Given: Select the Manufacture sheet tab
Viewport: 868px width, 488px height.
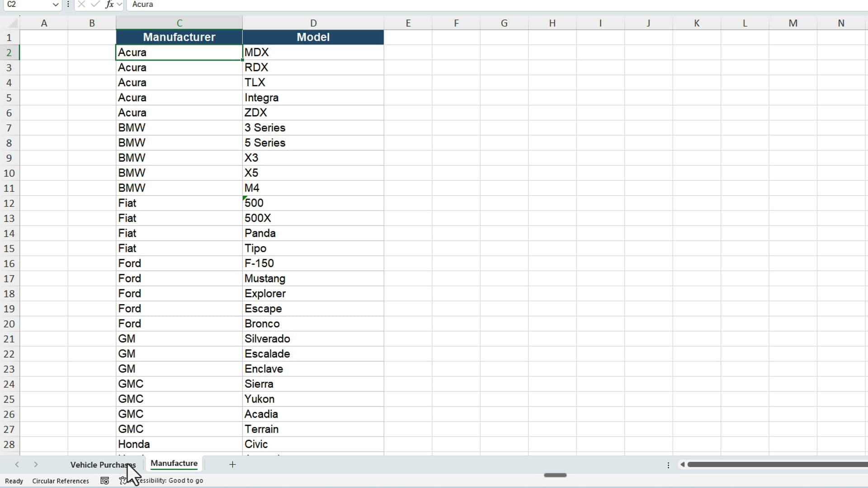Looking at the screenshot, I should (x=174, y=464).
